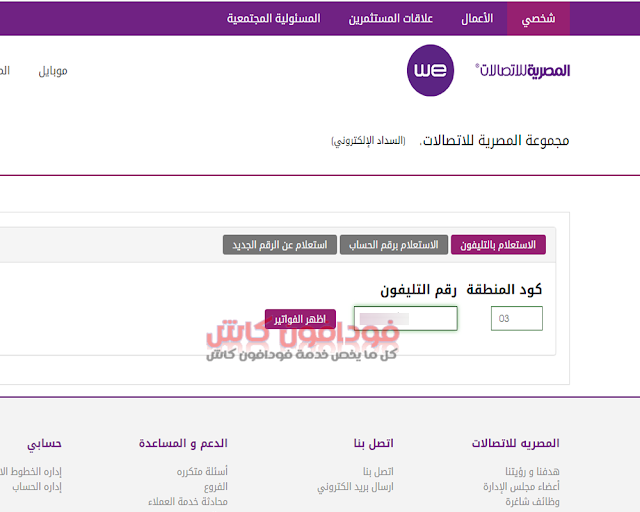Open المسئولية المجتمعية menu item
The image size is (640, 512).
pyautogui.click(x=273, y=18)
